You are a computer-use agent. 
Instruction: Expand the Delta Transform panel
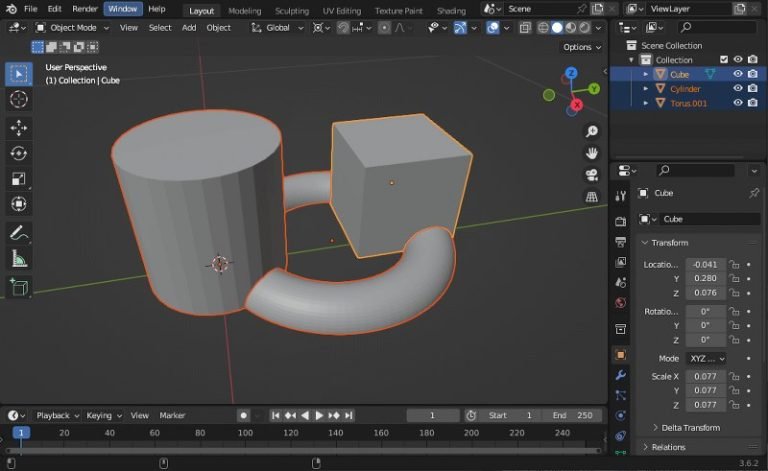(691, 427)
